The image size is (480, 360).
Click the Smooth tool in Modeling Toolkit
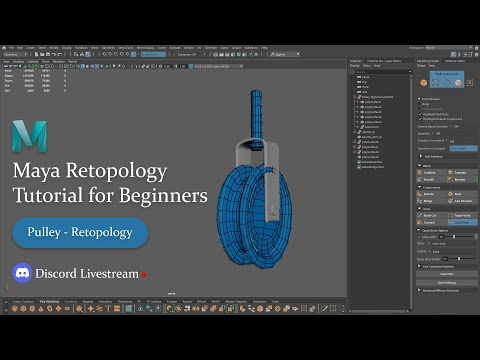[431, 179]
